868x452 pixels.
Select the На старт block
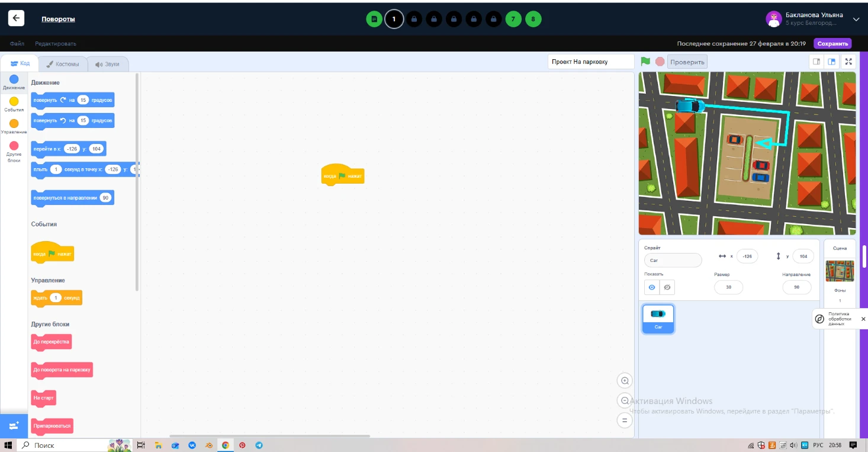(44, 398)
